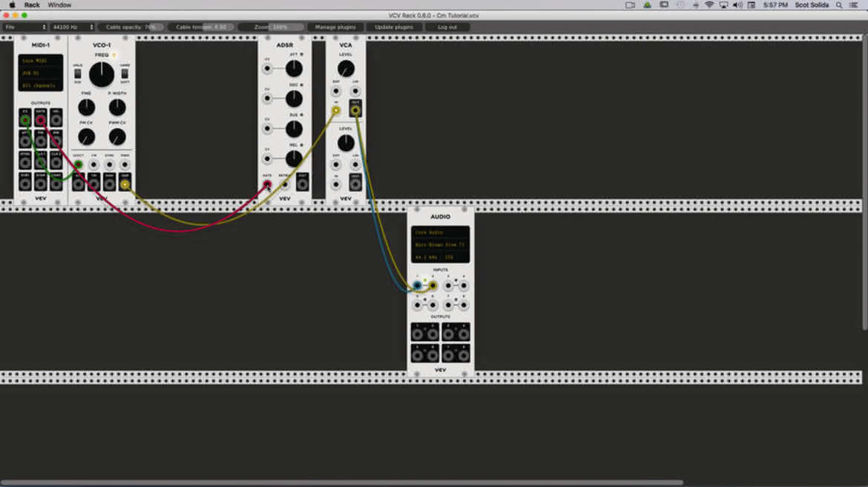Click the VCO-1 FREQ knob
Image resolution: width=868 pixels, height=487 pixels.
pos(102,75)
